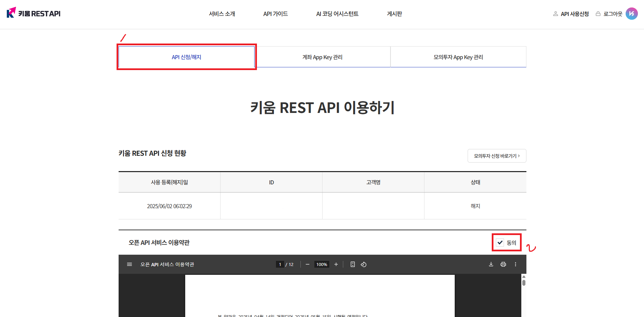Download the 오픈 API 서비스 이용약관 PDF

(x=491, y=264)
